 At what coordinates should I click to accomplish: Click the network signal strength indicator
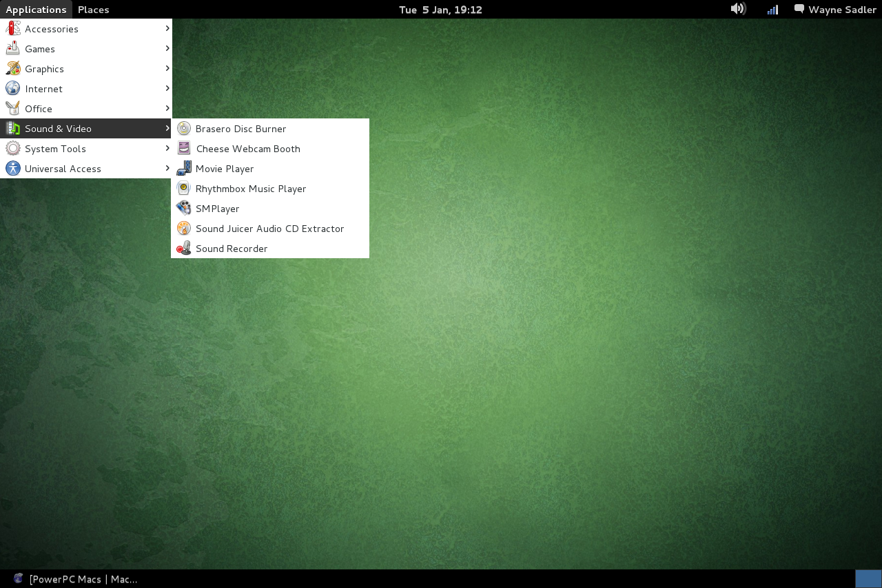click(x=772, y=9)
